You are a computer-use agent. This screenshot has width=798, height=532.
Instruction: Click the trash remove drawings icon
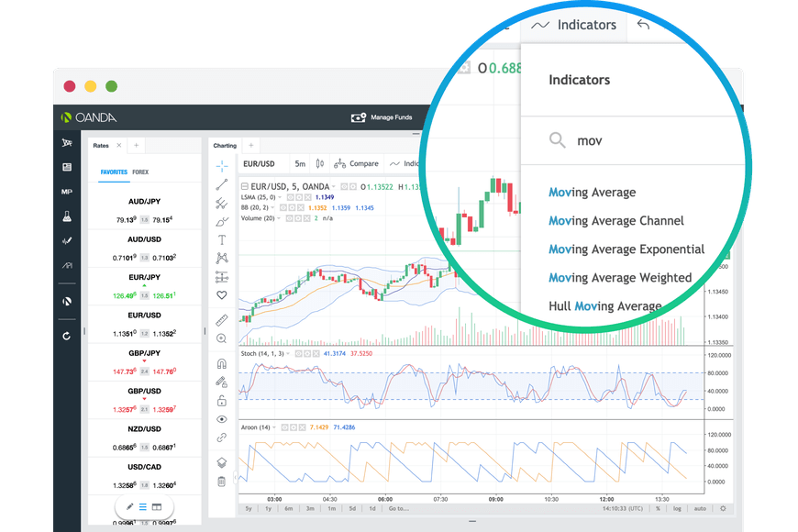(222, 482)
